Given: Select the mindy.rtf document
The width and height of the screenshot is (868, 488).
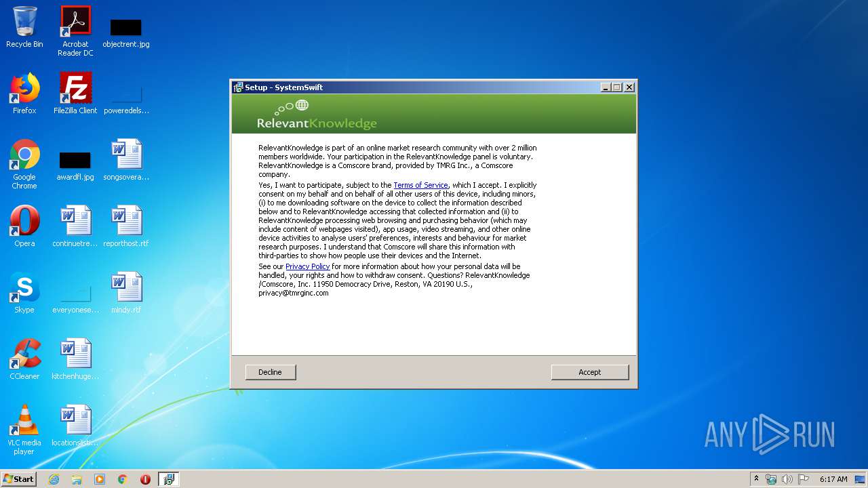Looking at the screenshot, I should 126,293.
